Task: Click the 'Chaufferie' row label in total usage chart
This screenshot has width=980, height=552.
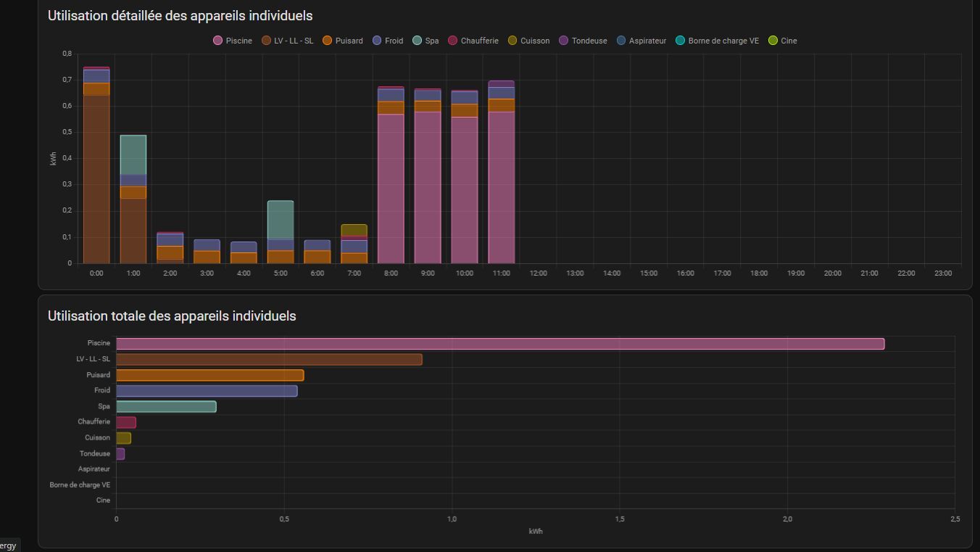Action: click(x=94, y=421)
